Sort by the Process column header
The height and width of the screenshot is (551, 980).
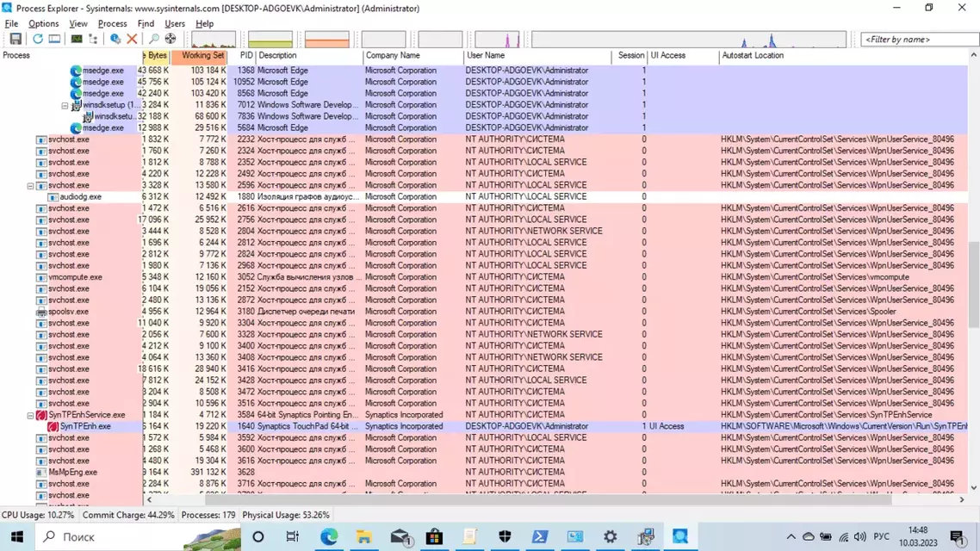pyautogui.click(x=71, y=56)
